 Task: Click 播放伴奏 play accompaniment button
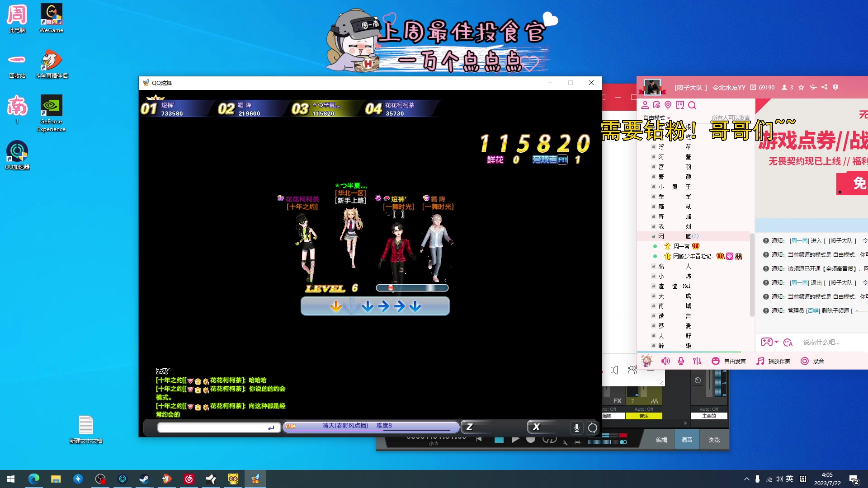click(774, 361)
